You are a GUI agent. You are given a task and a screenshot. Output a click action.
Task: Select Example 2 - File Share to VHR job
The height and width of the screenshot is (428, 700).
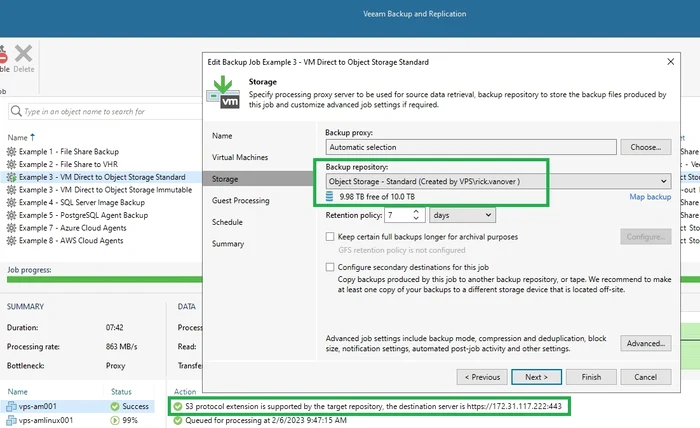click(68, 164)
